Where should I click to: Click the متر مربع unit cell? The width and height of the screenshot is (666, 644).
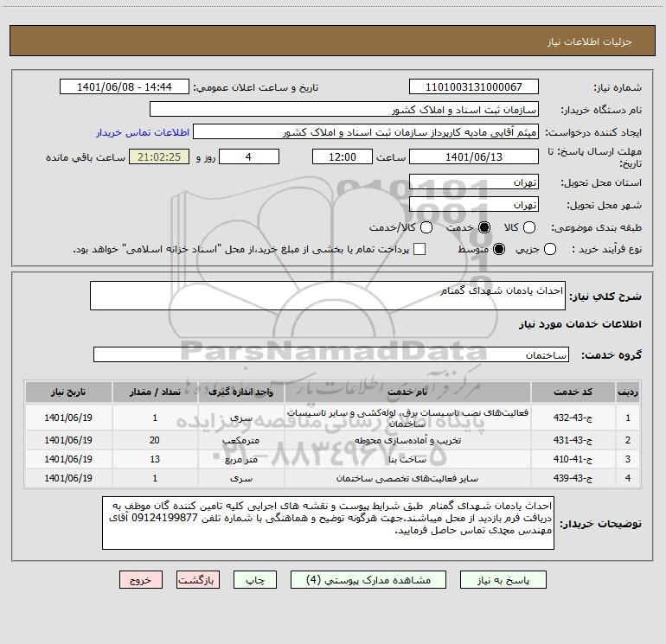pos(240,459)
